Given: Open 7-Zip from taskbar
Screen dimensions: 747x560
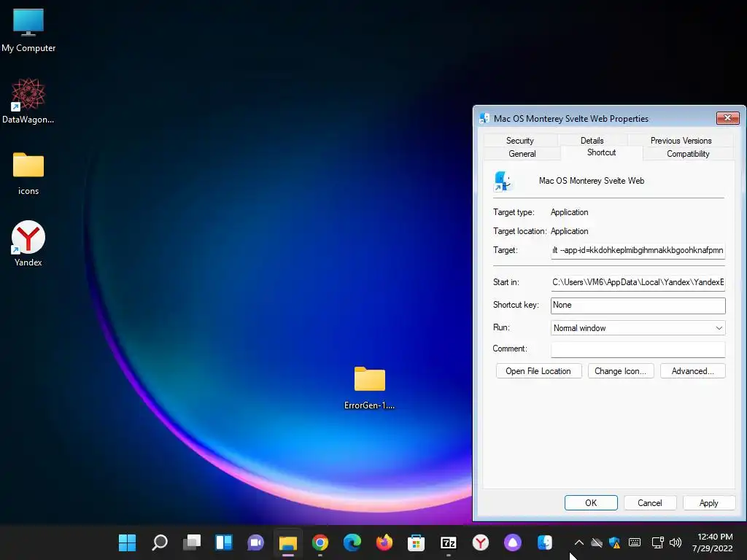Looking at the screenshot, I should (449, 542).
